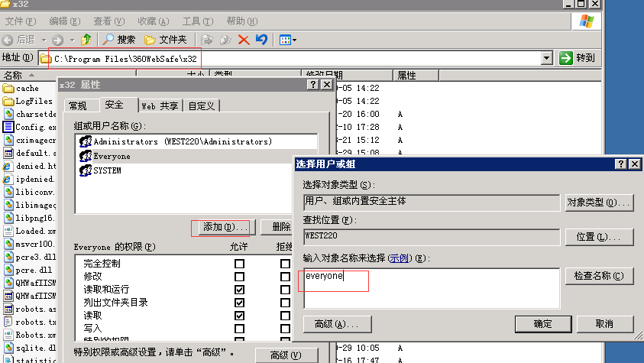This screenshot has width=644, height=363.
Task: Click the 检查名称 (Check Names) button
Action: (599, 276)
